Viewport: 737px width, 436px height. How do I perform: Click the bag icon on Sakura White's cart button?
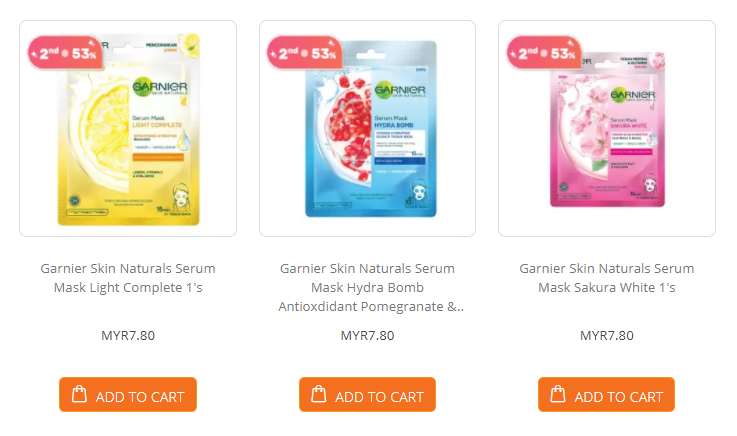point(558,394)
